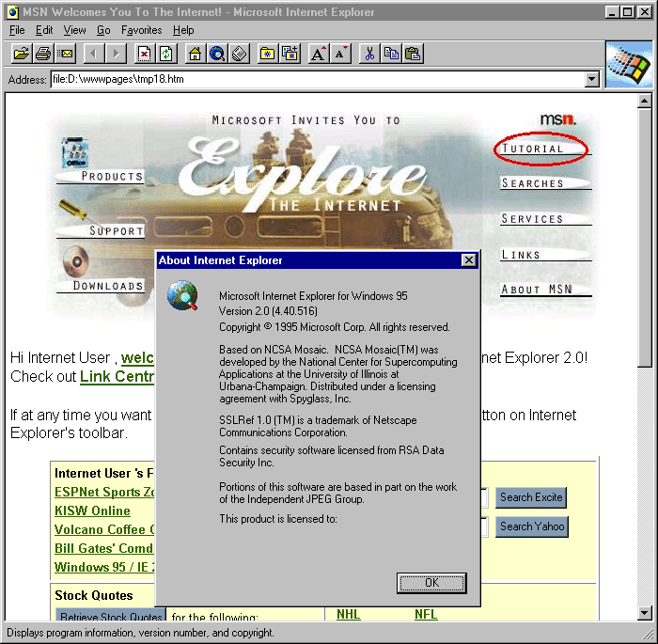Click the Cut scissors toolbar icon
This screenshot has height=644, width=658.
(x=369, y=54)
